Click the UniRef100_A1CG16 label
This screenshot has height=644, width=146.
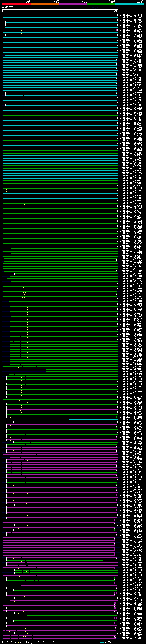[x=131, y=334]
